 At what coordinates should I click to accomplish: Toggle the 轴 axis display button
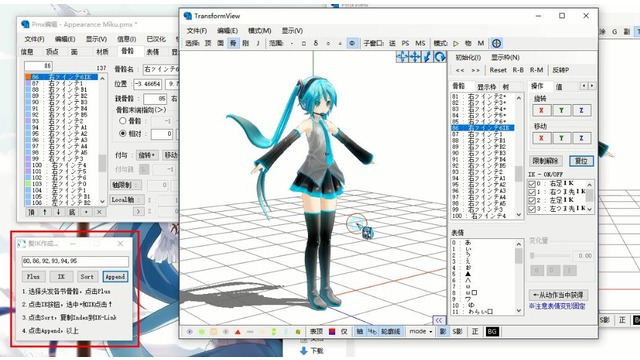(x=359, y=332)
